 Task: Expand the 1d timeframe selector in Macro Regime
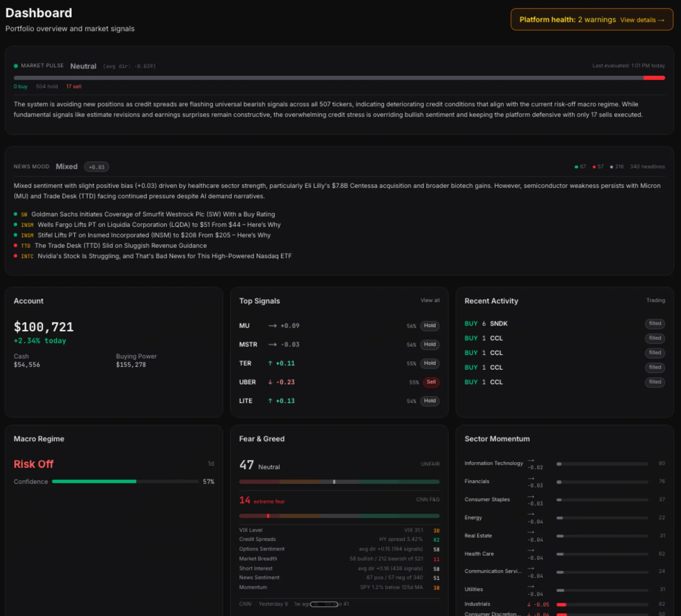point(211,463)
